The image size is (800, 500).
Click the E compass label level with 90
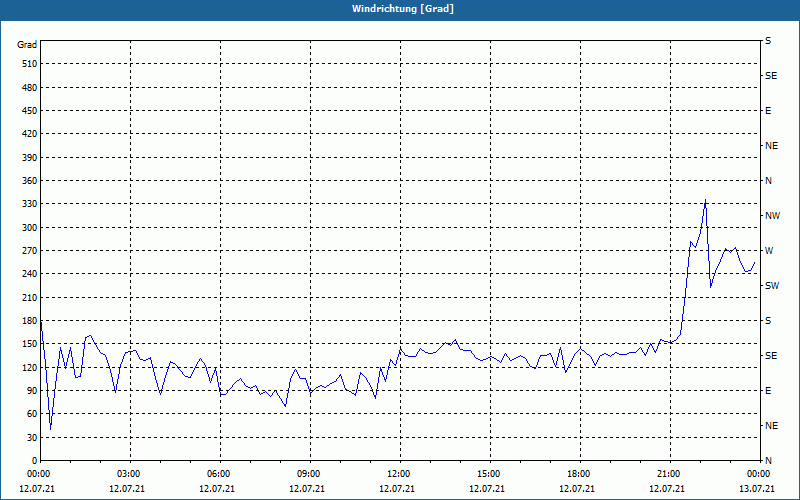(x=768, y=391)
